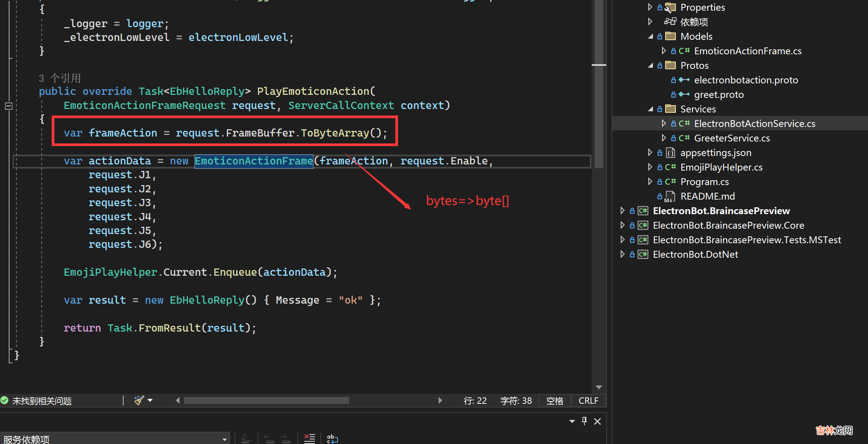This screenshot has height=444, width=868.
Task: Click the 空格 indentation indicator
Action: point(555,400)
